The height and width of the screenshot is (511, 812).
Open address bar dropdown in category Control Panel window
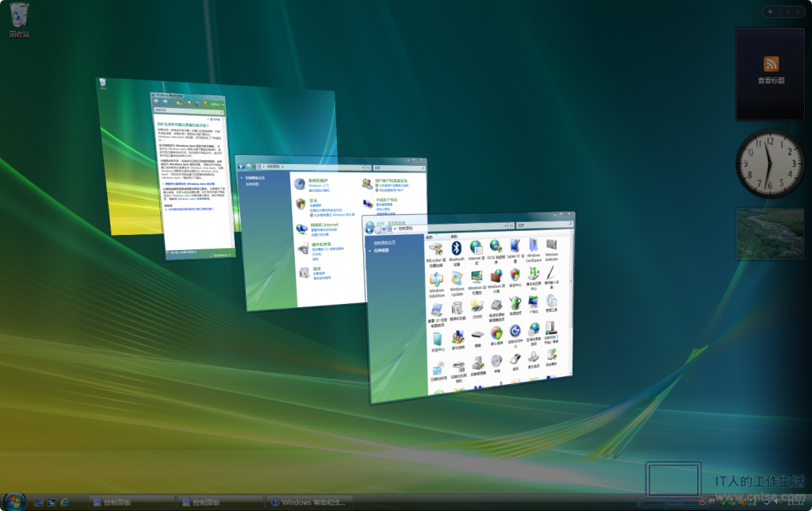point(363,168)
